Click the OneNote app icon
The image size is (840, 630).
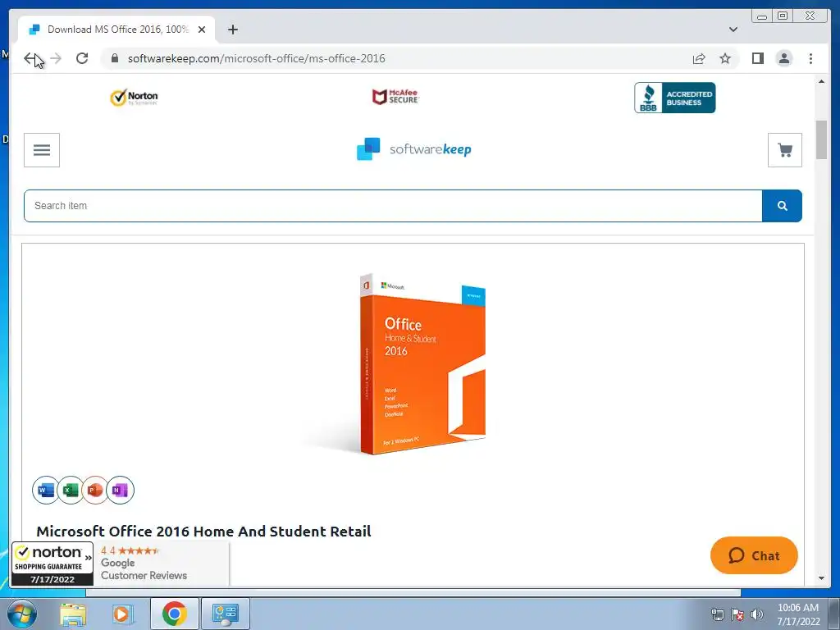[x=120, y=490]
